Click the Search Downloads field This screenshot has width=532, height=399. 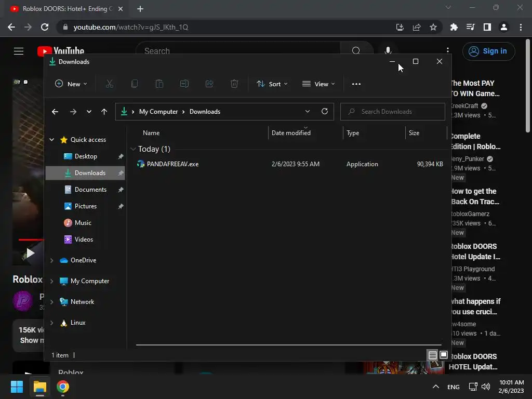pyautogui.click(x=393, y=112)
